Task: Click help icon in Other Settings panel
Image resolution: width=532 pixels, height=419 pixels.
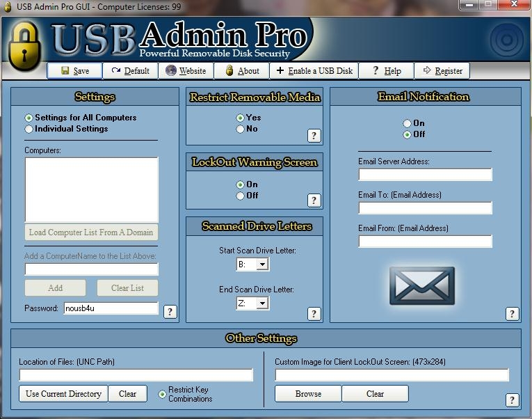Action: [512, 400]
